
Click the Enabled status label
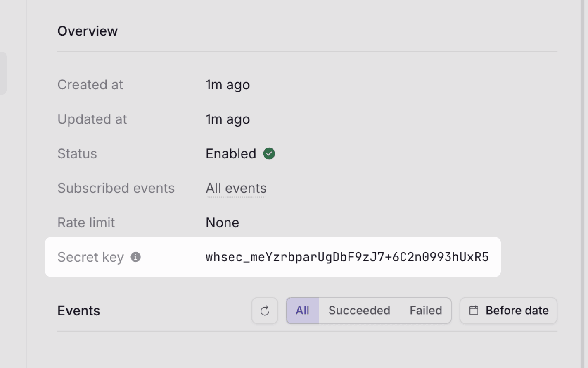click(231, 153)
